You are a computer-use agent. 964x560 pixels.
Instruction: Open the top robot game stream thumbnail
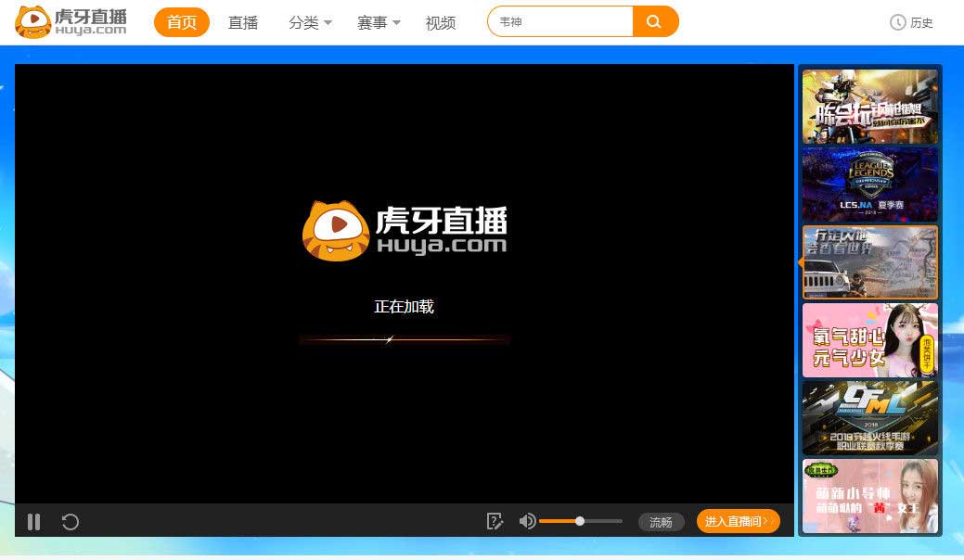(869, 106)
